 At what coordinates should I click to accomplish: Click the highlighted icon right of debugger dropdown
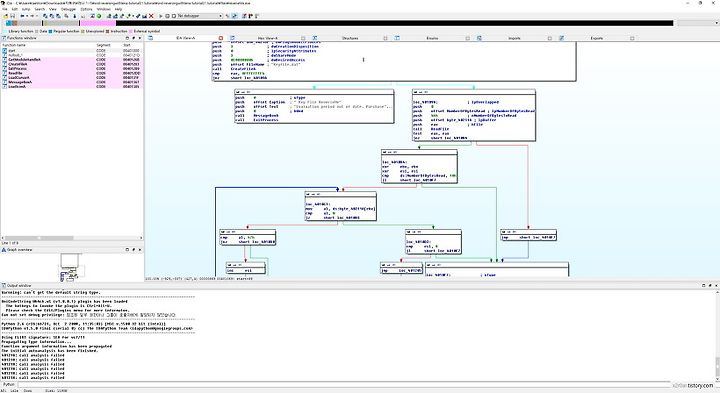235,16
